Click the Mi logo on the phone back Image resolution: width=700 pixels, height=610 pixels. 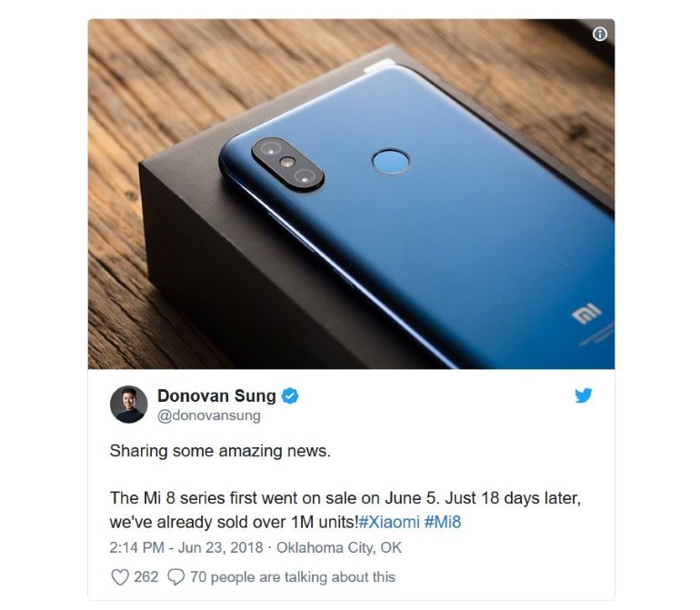(586, 313)
